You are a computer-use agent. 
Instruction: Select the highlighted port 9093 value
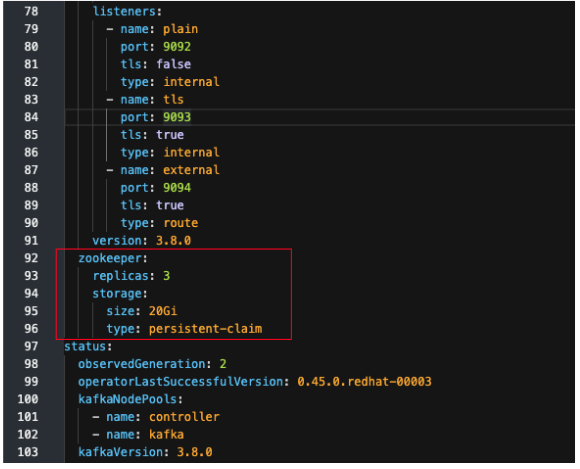(x=177, y=117)
